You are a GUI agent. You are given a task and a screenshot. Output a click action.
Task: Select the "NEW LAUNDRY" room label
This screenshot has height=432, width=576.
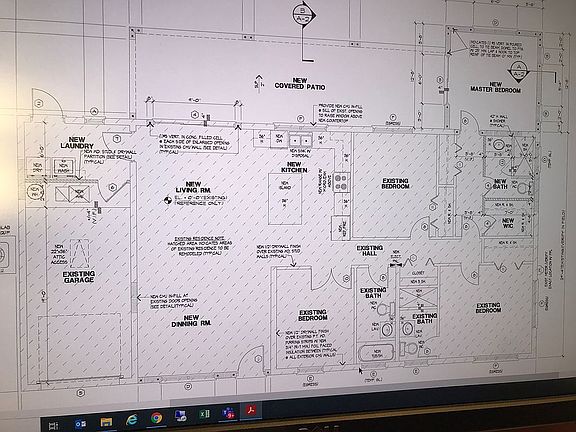tap(77, 143)
